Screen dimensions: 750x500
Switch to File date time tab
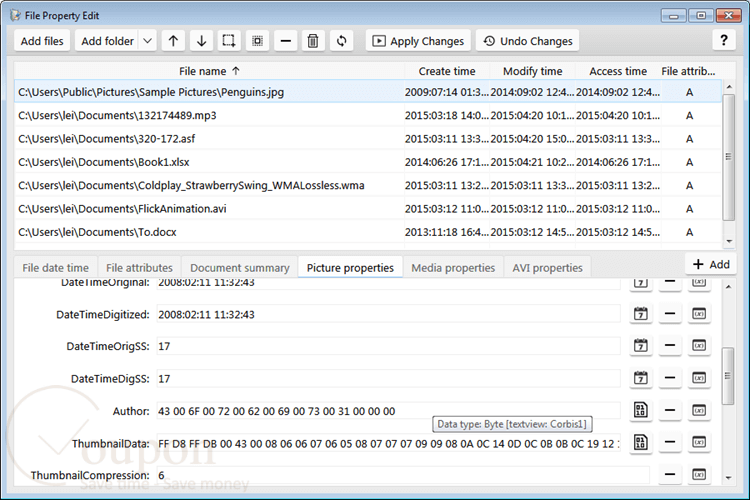tap(55, 267)
